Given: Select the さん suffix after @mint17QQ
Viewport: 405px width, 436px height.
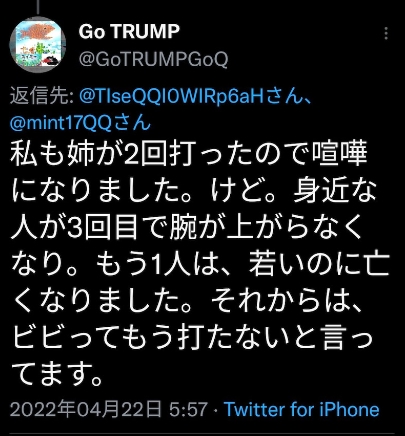Looking at the screenshot, I should pos(132,122).
